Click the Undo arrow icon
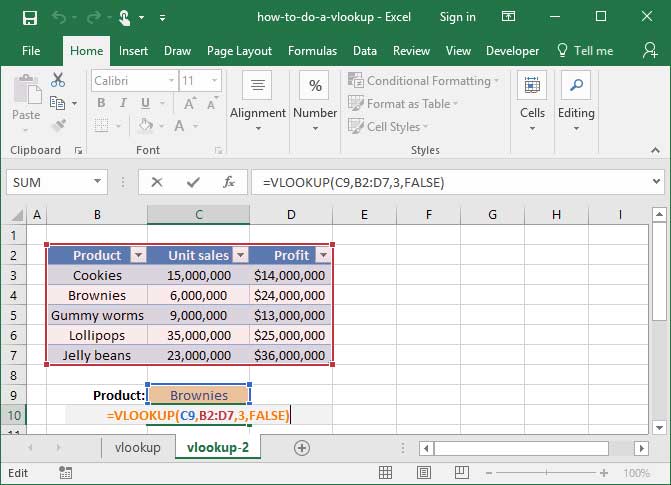 click(x=59, y=18)
